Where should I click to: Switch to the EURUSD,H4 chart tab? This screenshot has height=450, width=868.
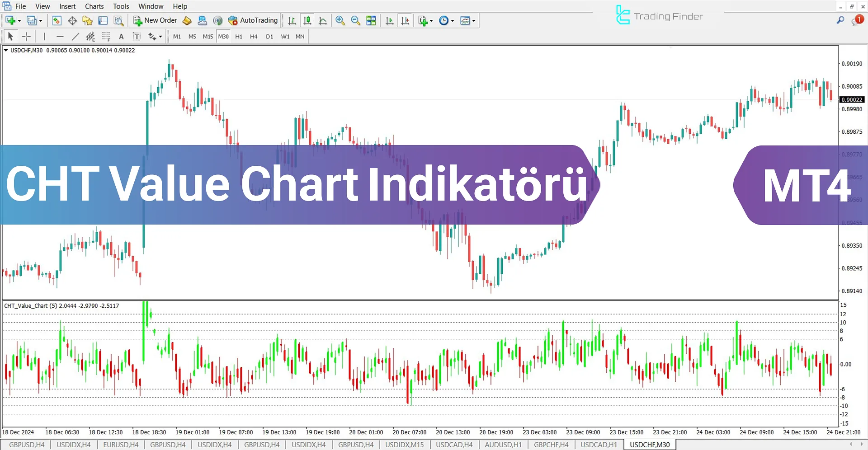click(120, 445)
